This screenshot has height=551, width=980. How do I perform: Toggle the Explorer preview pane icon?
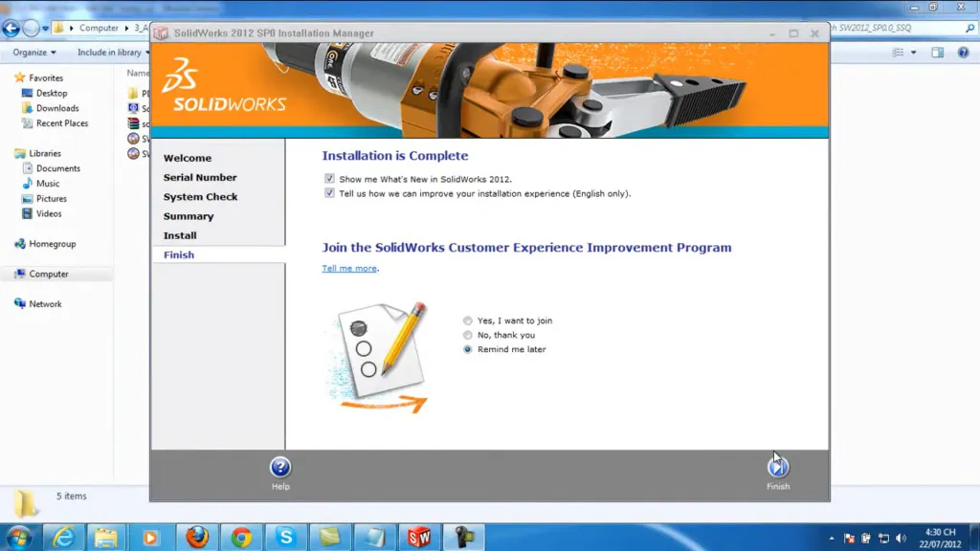(938, 53)
